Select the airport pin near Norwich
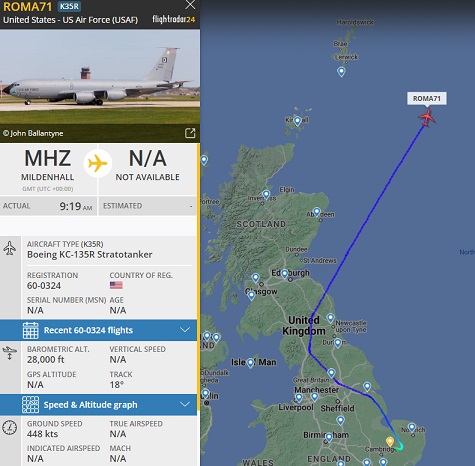Viewport: 475px width, 466px height. [412, 427]
